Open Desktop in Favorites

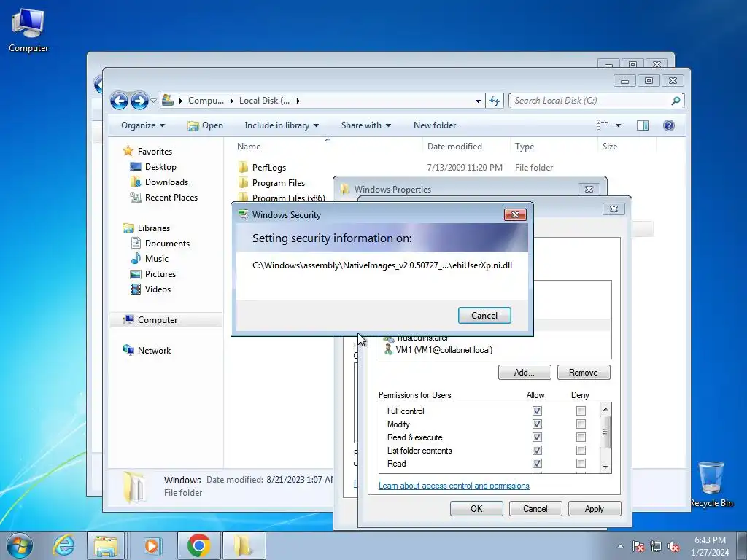160,167
